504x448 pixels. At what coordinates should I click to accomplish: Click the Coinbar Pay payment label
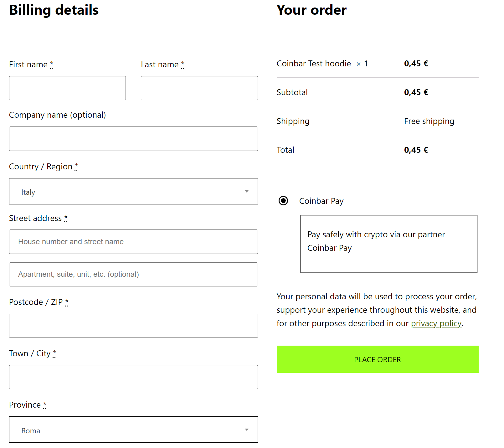(x=321, y=201)
